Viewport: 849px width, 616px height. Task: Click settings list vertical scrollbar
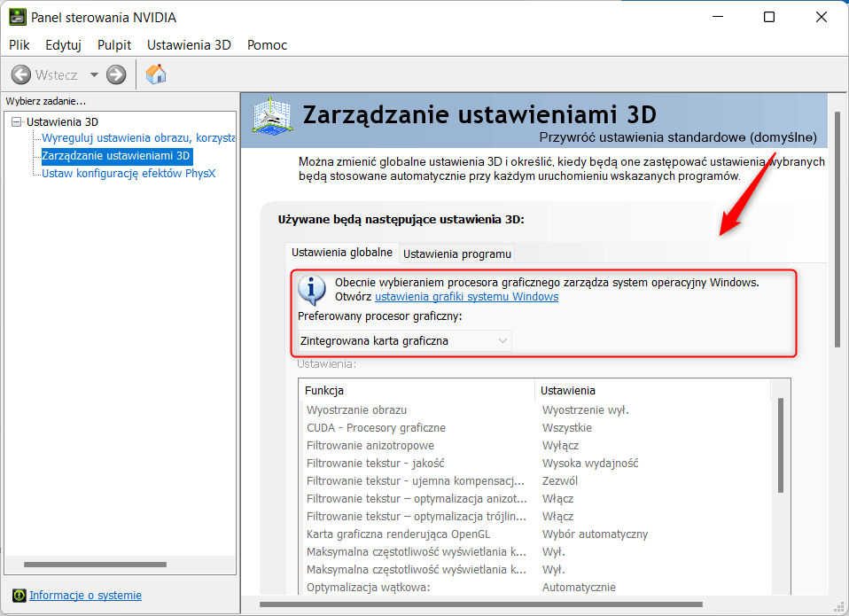pos(780,445)
